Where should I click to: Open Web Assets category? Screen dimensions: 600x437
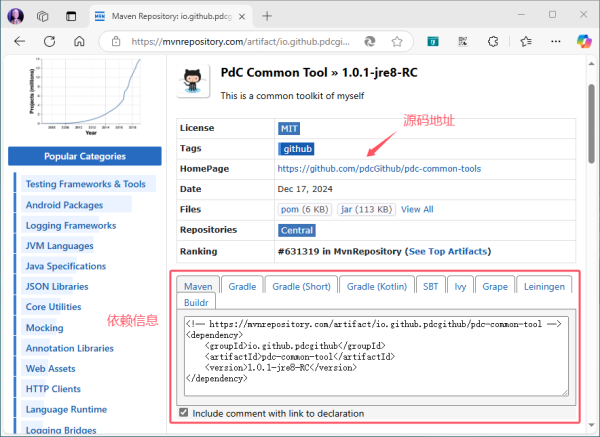[51, 369]
